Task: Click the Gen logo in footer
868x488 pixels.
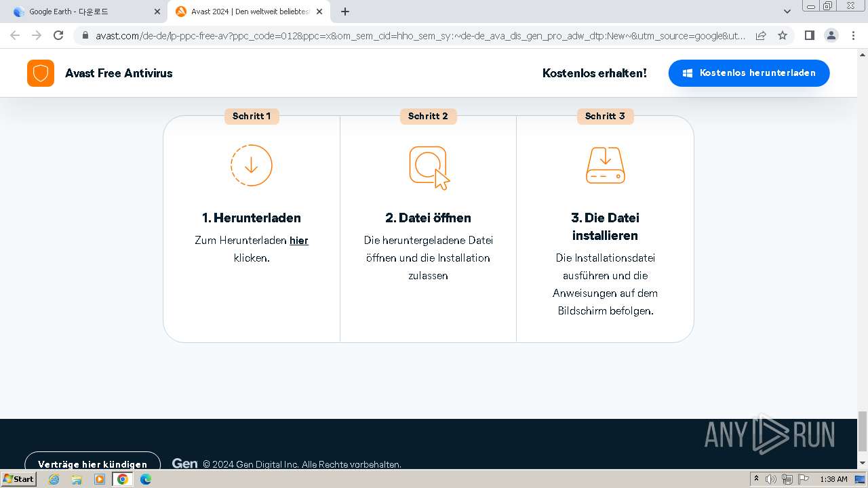Action: pyautogui.click(x=184, y=464)
